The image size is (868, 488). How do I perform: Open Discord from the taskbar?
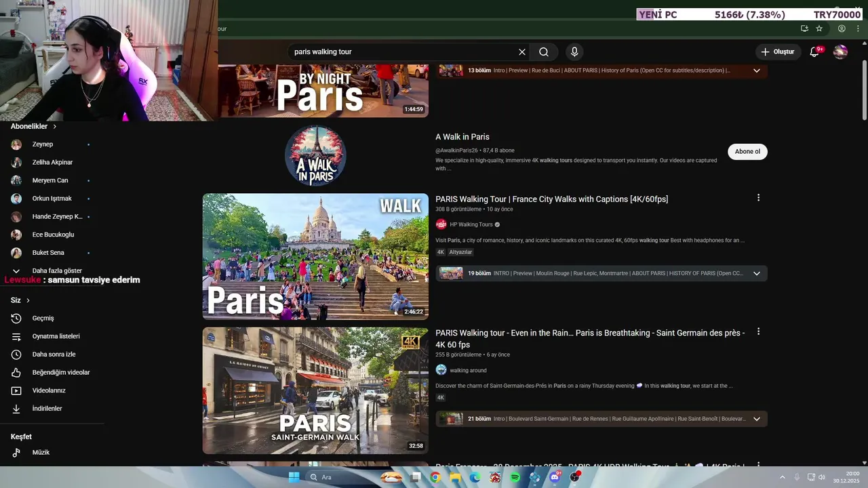[x=555, y=477]
